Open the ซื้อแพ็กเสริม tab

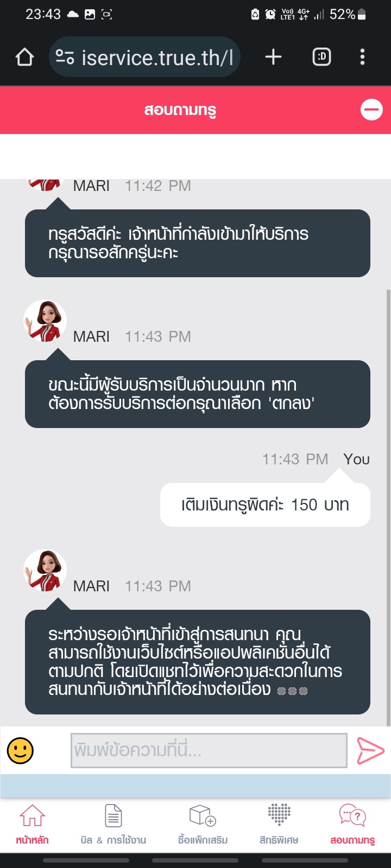[x=203, y=825]
